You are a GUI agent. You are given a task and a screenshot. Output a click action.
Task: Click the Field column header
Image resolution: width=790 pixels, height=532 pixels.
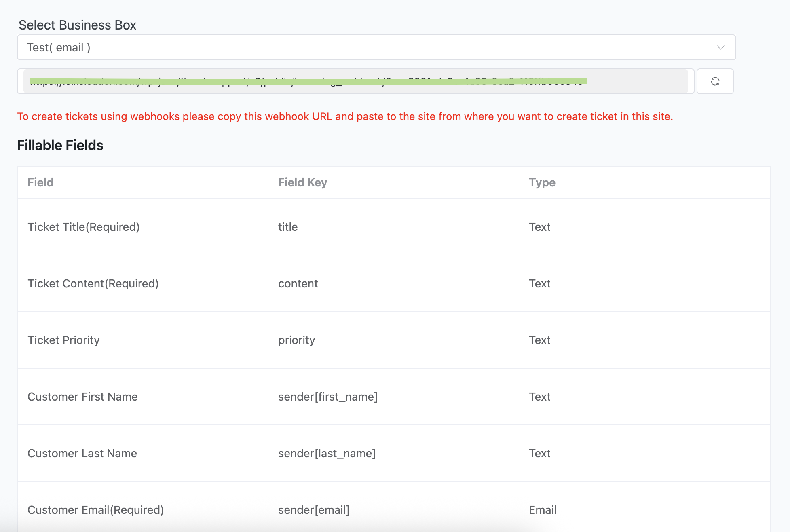pyautogui.click(x=40, y=182)
